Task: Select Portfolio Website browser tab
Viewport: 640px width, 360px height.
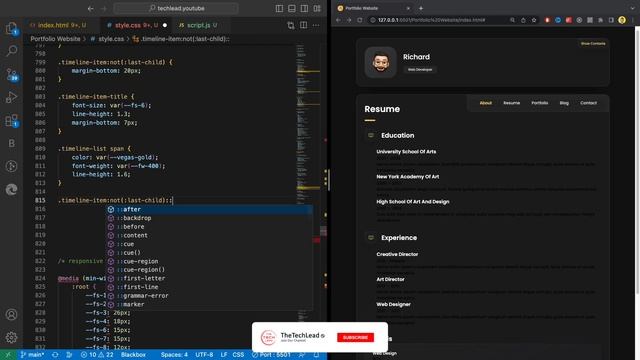Action: tap(373, 8)
